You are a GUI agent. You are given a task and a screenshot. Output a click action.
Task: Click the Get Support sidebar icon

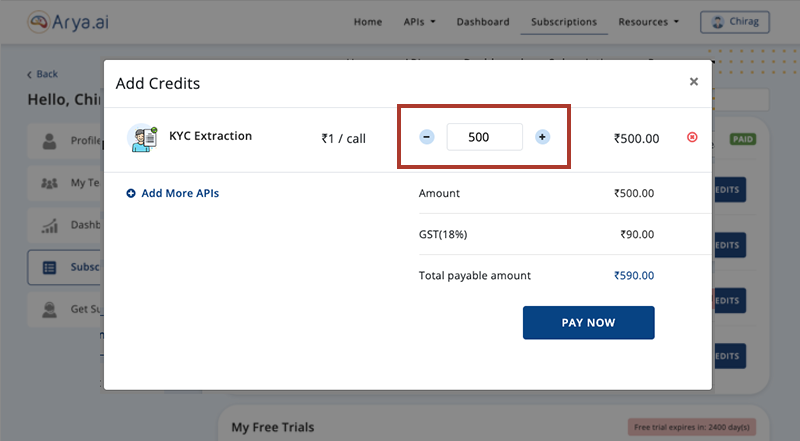[49, 309]
